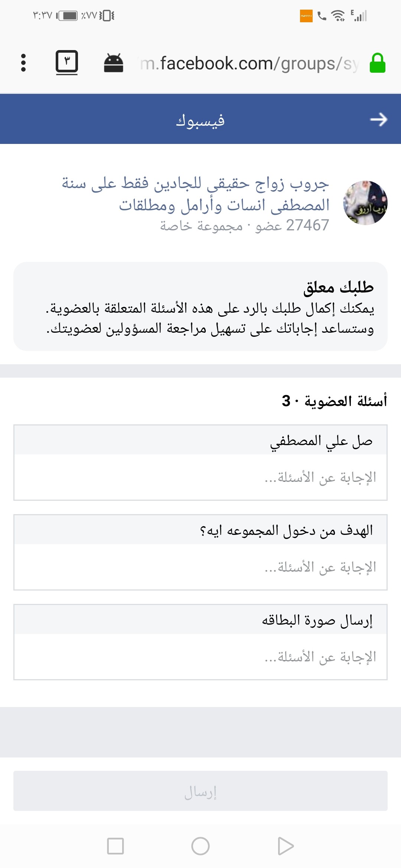Tap the answer field for إرسال صورة البطاقه
Image resolution: width=401 pixels, height=868 pixels.
(200, 657)
